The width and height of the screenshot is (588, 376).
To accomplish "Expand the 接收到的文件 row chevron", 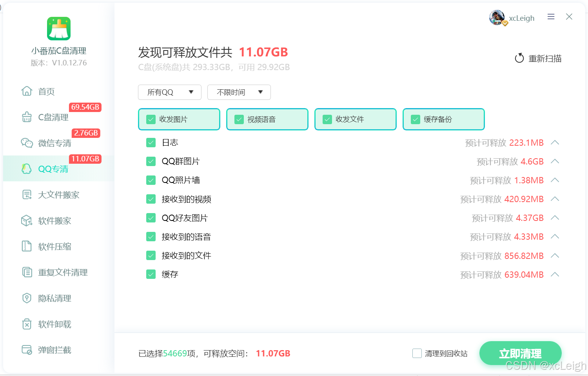I will pyautogui.click(x=555, y=256).
